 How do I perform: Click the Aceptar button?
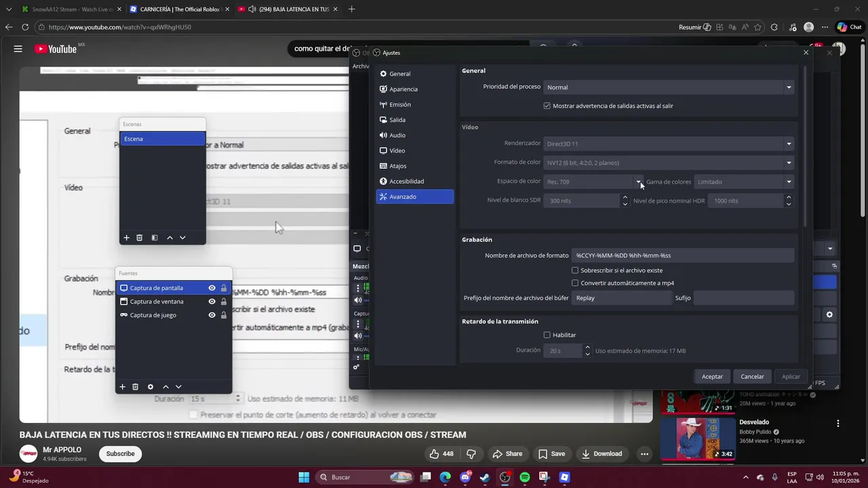(x=712, y=376)
